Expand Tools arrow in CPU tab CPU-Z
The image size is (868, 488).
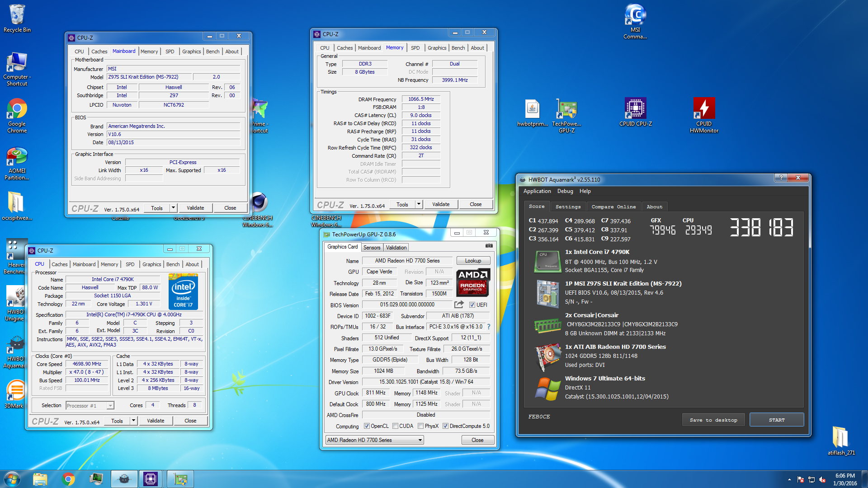[x=133, y=421]
